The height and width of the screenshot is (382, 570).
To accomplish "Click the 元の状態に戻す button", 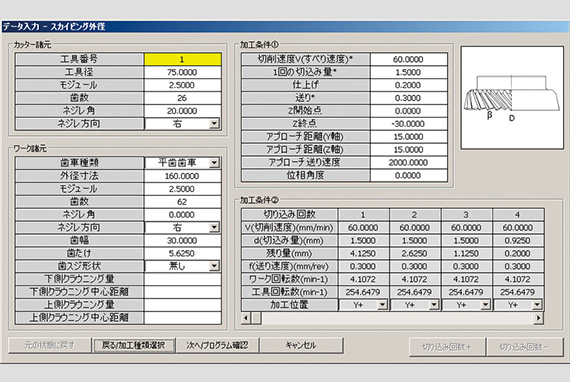I will point(50,345).
